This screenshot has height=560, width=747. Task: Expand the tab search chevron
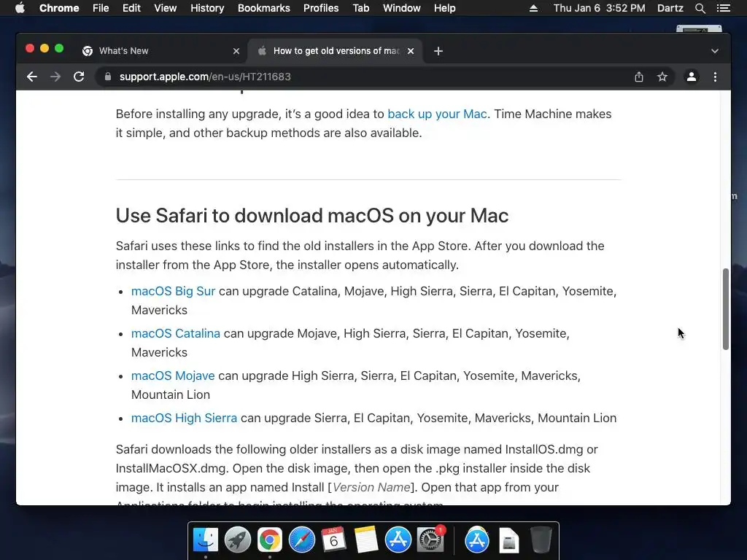point(715,51)
